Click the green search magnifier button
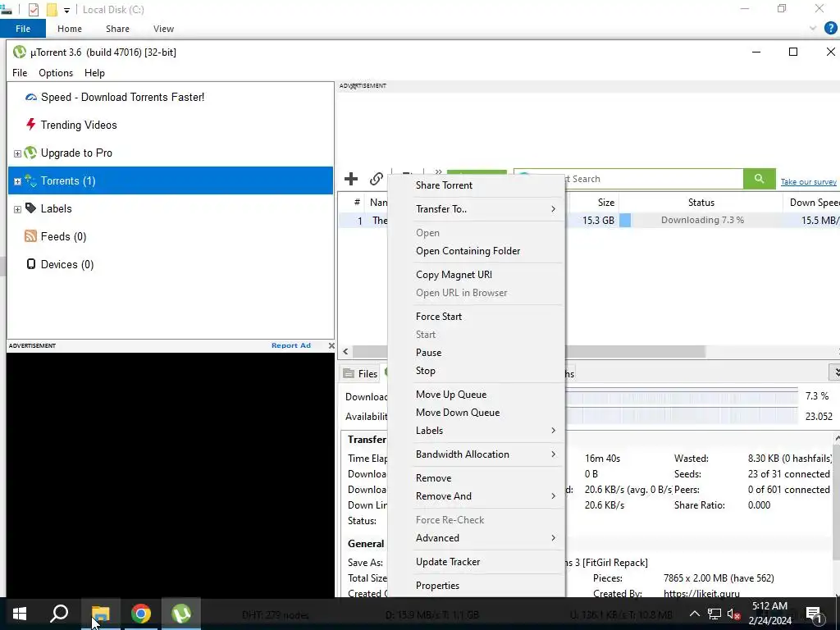Viewport: 840px width, 630px height. (759, 178)
